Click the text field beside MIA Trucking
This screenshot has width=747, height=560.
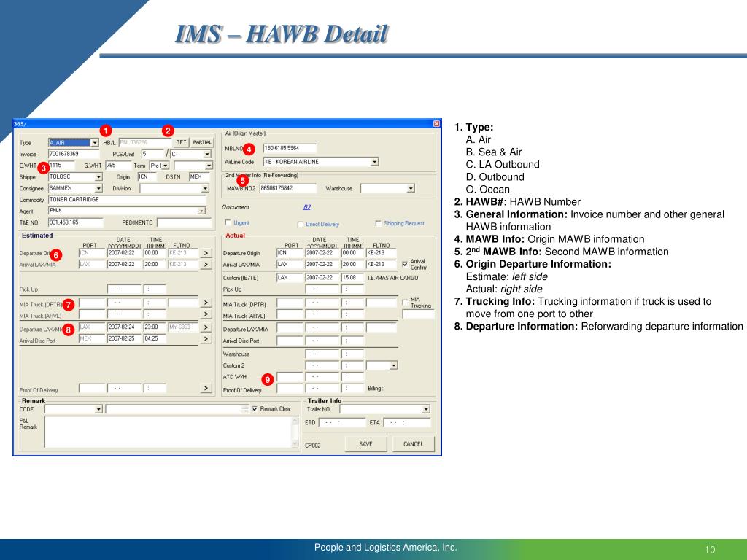418,314
